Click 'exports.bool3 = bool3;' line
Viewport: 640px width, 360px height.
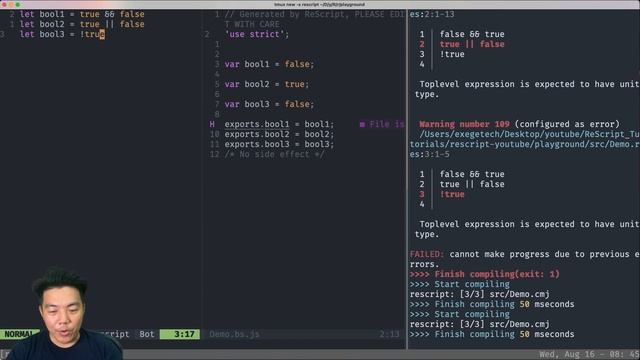pos(279,144)
